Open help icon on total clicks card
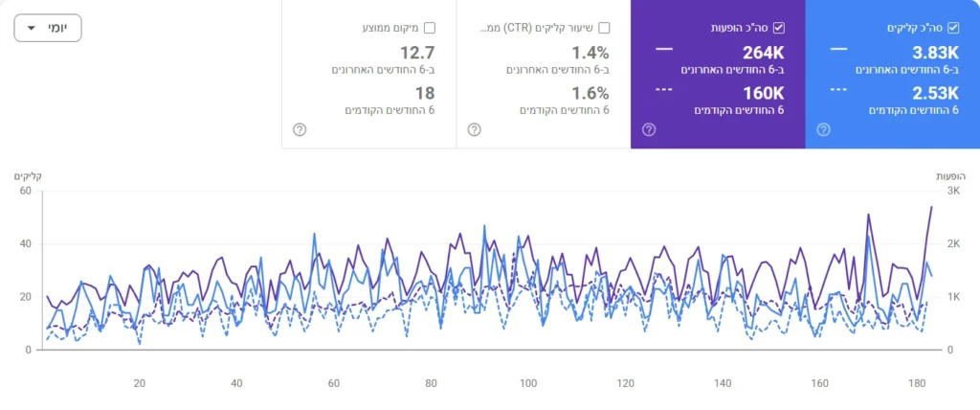980x410 pixels. tap(823, 129)
